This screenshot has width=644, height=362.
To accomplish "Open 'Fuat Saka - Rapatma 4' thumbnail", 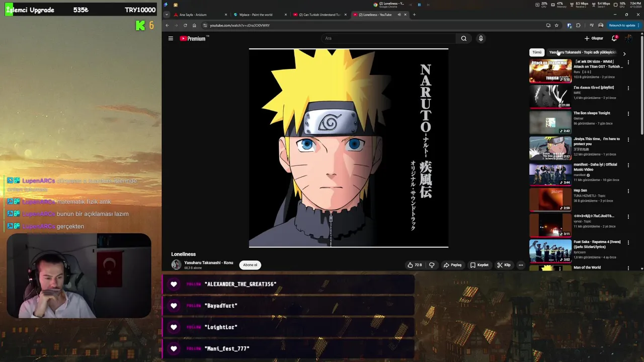I will (x=550, y=251).
